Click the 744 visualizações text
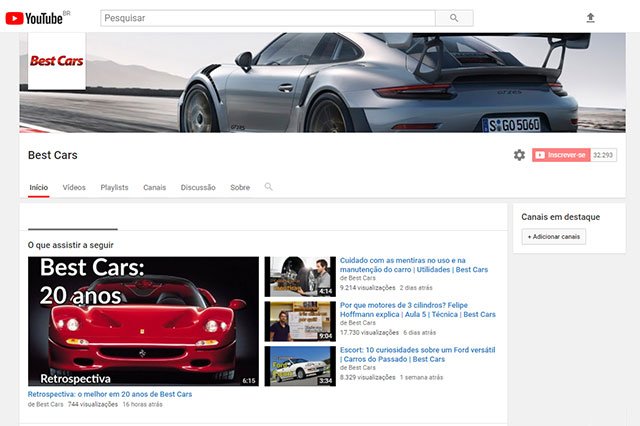 [93, 404]
